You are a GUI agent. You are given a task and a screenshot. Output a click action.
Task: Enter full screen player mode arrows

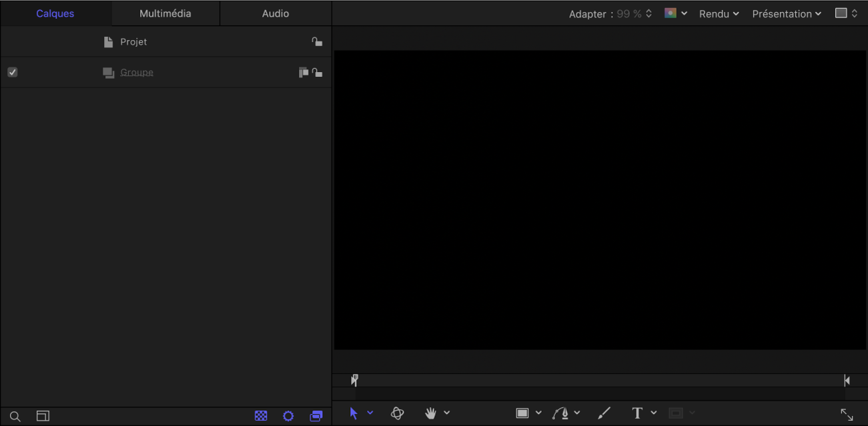[847, 415]
